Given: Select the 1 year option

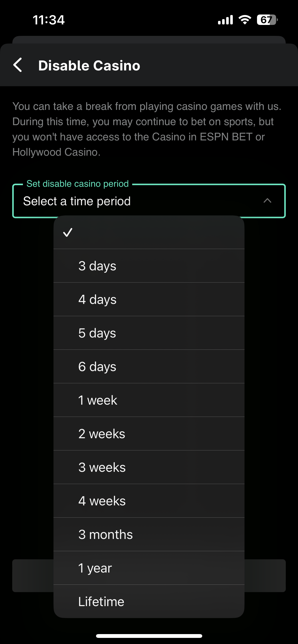Looking at the screenshot, I should point(149,568).
